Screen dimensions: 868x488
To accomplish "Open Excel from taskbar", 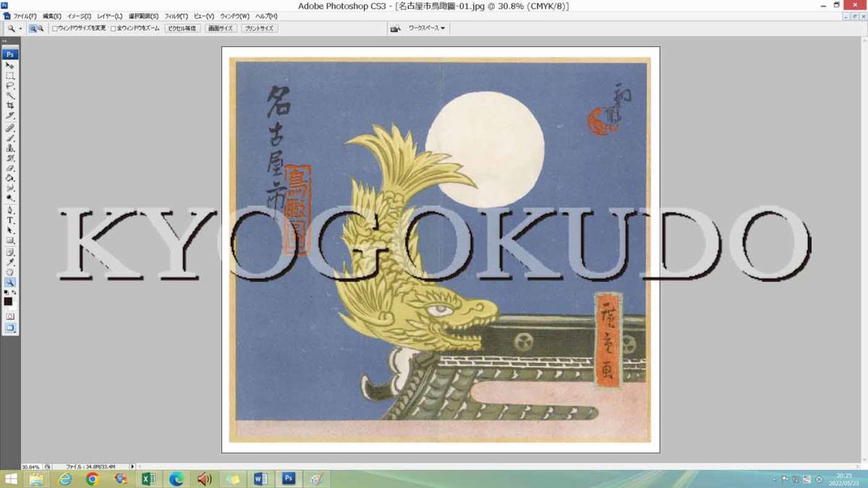I will pos(148,479).
